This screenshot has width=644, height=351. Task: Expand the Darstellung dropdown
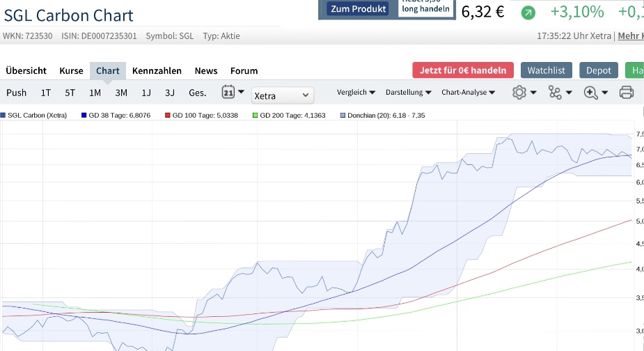[408, 92]
